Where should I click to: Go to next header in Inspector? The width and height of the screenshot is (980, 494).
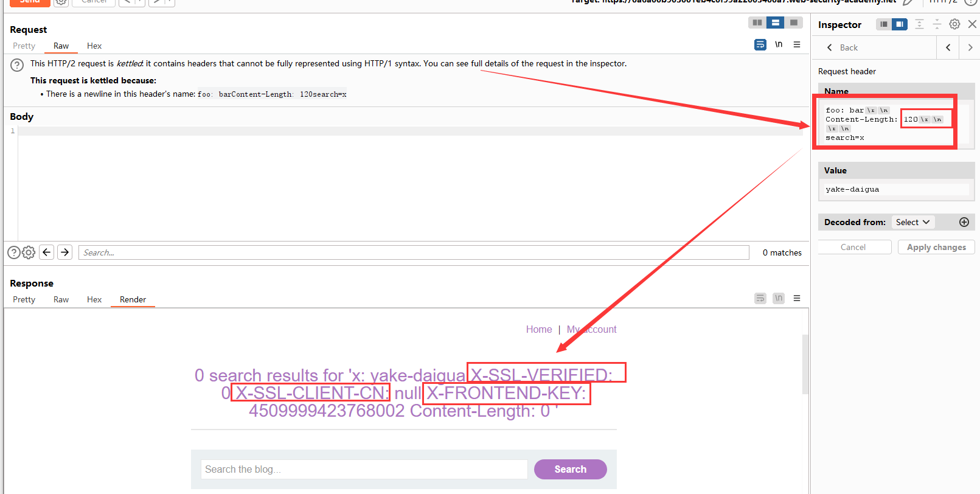(x=970, y=47)
